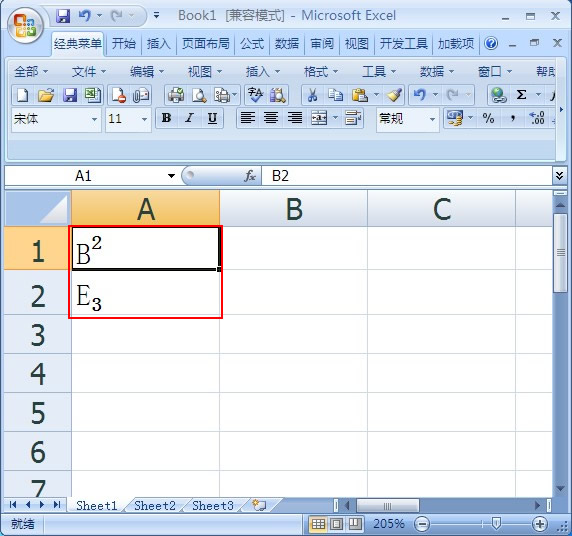Image resolution: width=572 pixels, height=536 pixels.
Task: Create a new blank workbook
Action: [23, 95]
